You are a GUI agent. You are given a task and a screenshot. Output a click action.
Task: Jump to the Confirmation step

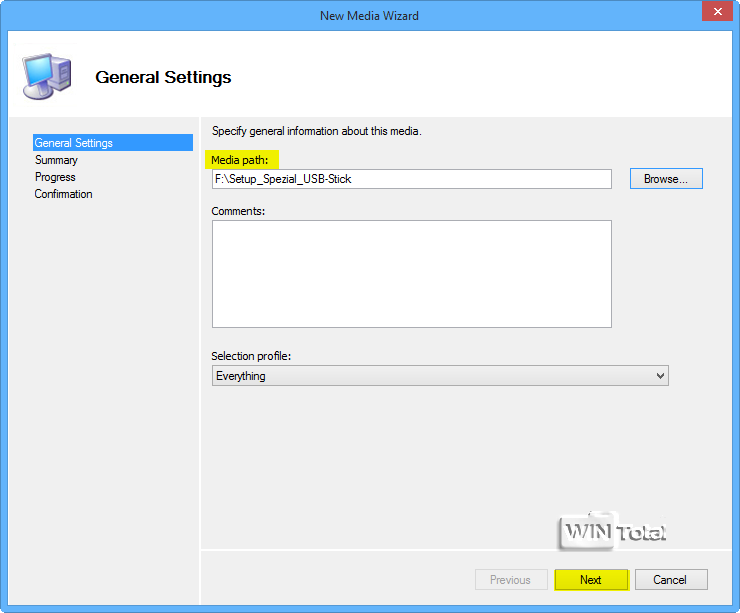point(63,194)
